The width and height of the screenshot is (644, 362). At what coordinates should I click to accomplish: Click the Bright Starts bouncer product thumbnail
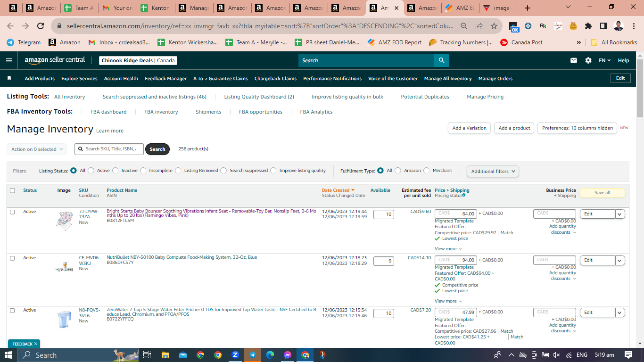pyautogui.click(x=64, y=221)
